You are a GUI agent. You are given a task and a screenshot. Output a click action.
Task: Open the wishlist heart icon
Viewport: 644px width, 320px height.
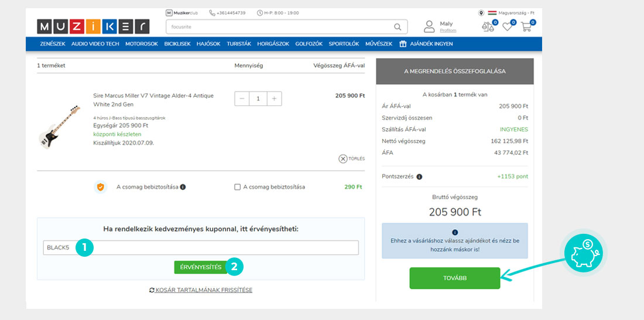coord(508,27)
